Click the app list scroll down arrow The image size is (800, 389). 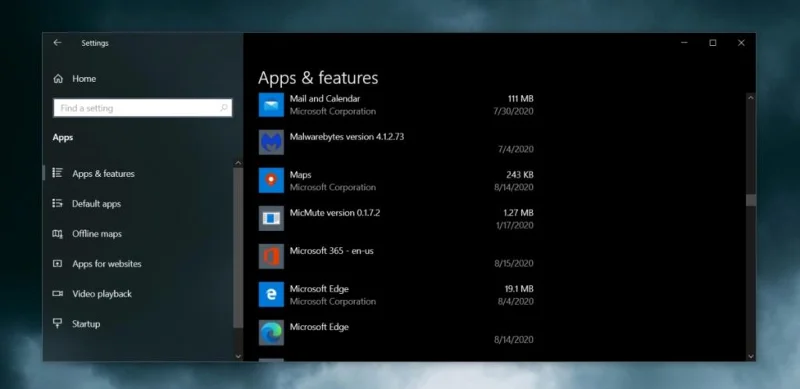click(751, 356)
